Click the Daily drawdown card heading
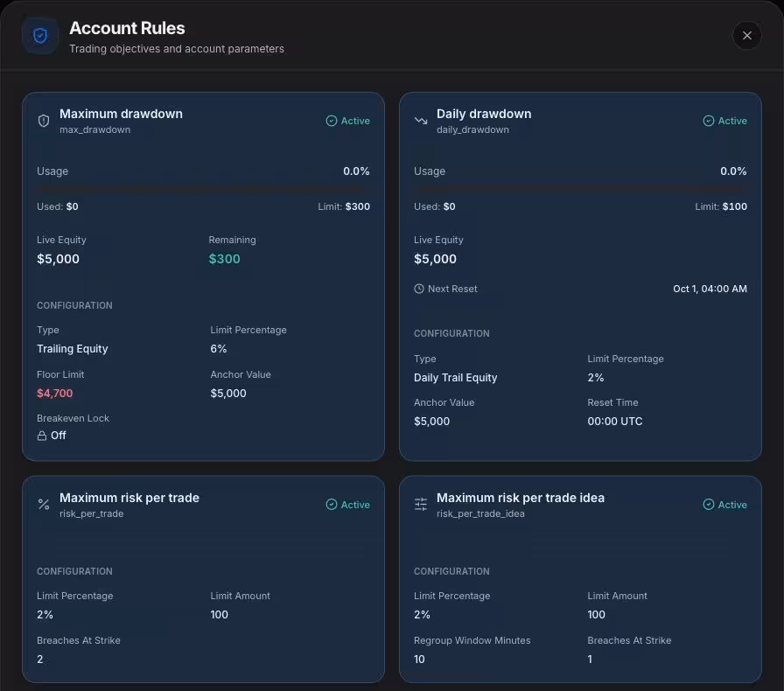The height and width of the screenshot is (691, 784). 484,114
